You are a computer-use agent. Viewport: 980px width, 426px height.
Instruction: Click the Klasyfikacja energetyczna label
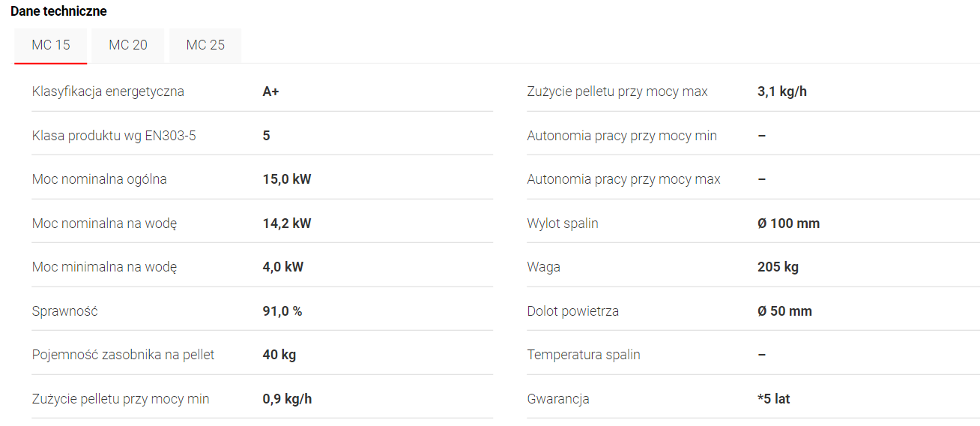(108, 91)
